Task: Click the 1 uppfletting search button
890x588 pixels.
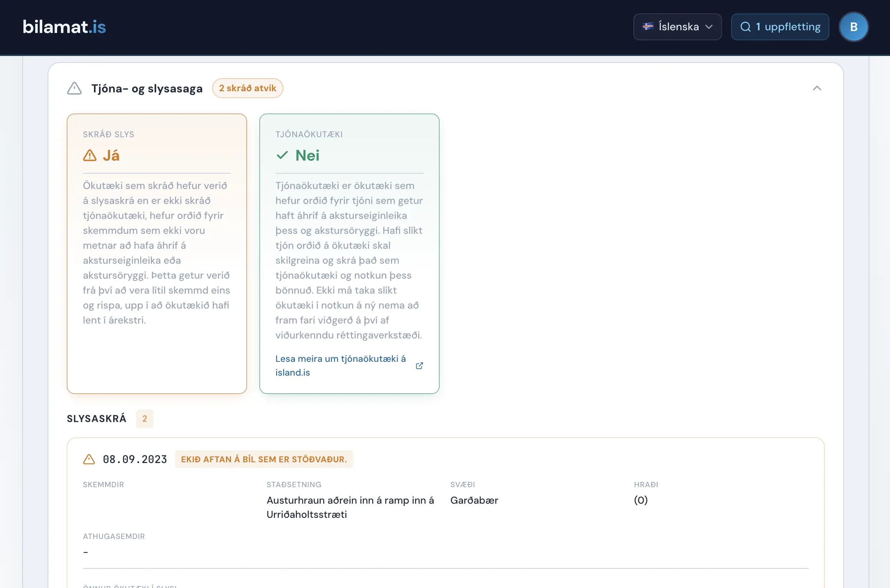Action: 780,27
